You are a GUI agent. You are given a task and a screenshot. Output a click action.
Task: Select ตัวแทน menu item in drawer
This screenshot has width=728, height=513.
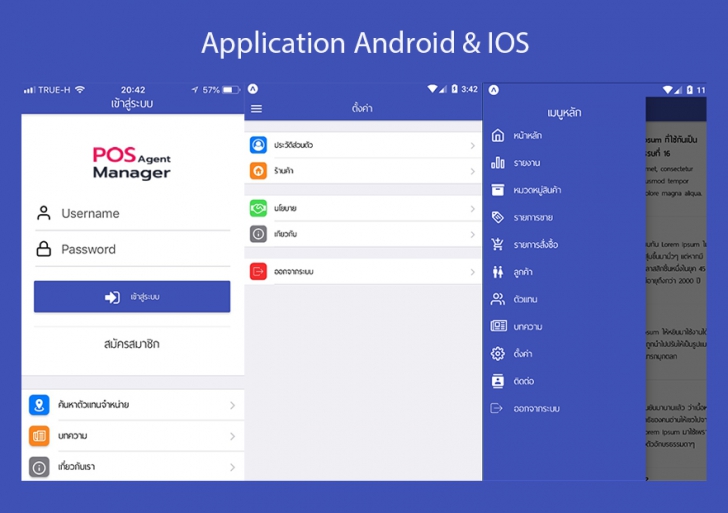(x=564, y=299)
